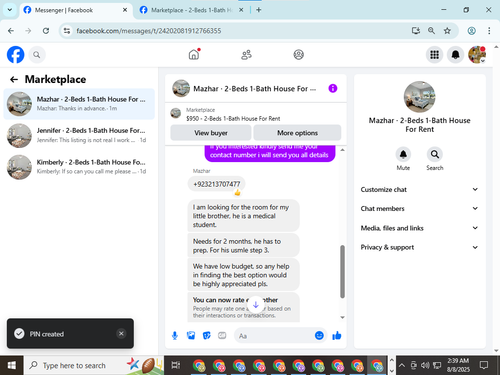Viewport: 500px width, 375px height.
Task: Open Windows Start menu
Action: tap(12, 365)
